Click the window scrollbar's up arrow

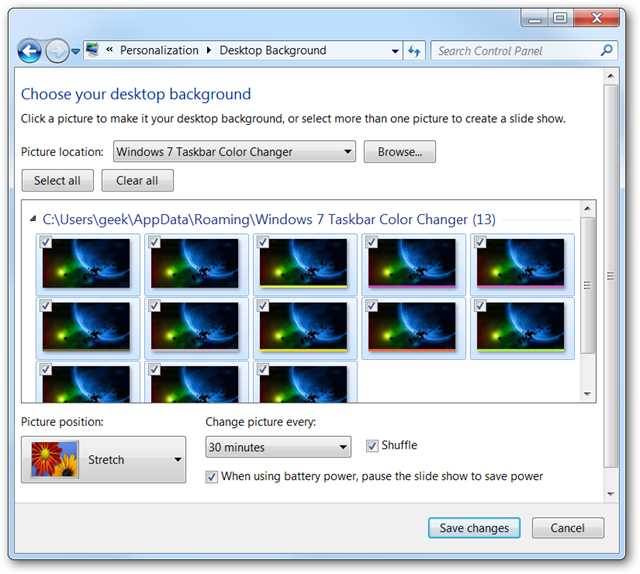611,76
